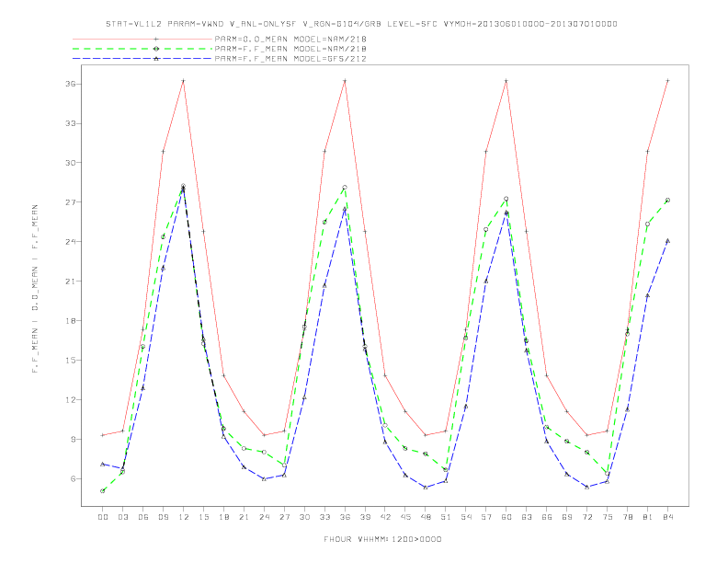Image resolution: width=728 pixels, height=563 pixels.
Task: Click the vertical y-axis title F.F_MEAN | O.O_MEAN
Action: pyautogui.click(x=35, y=289)
